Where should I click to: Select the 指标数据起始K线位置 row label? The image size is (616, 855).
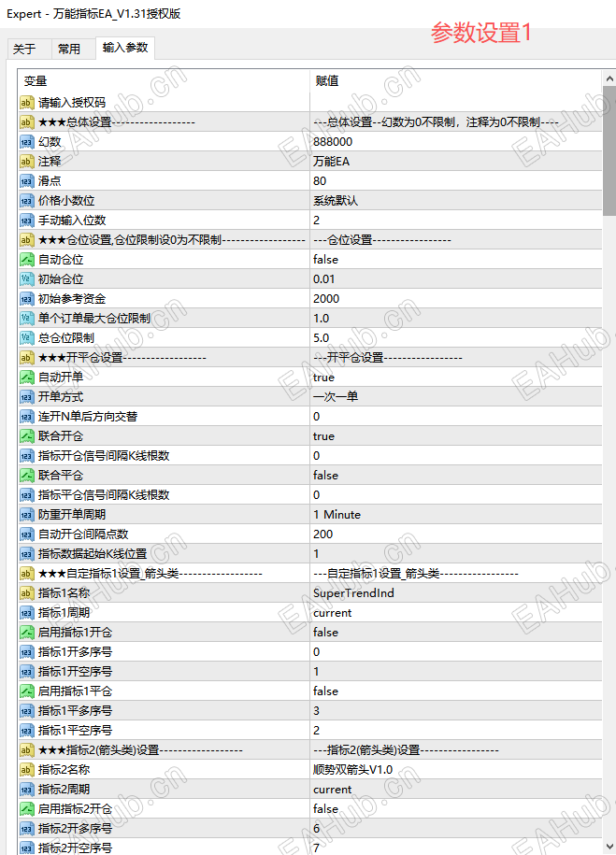(93, 554)
